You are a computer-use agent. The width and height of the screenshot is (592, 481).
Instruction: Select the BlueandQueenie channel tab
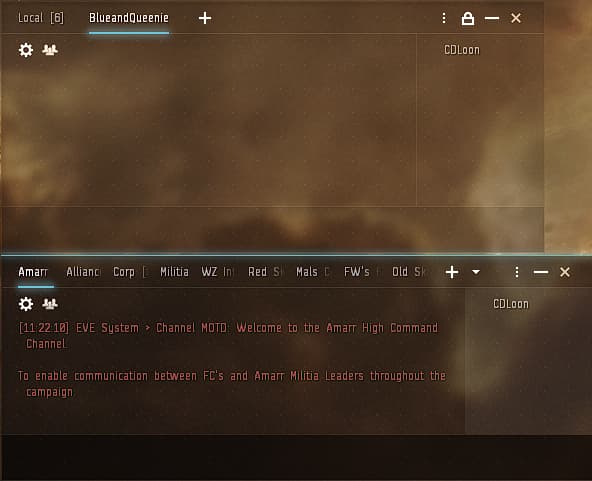click(129, 18)
